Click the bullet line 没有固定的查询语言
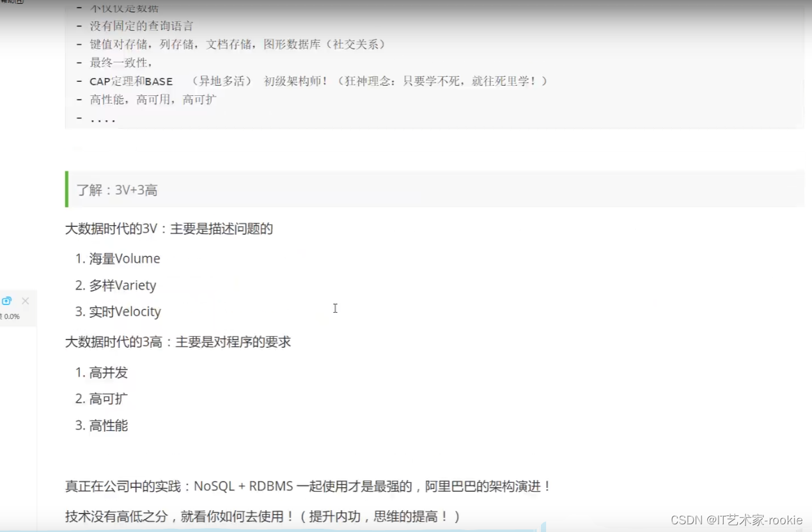 point(141,26)
